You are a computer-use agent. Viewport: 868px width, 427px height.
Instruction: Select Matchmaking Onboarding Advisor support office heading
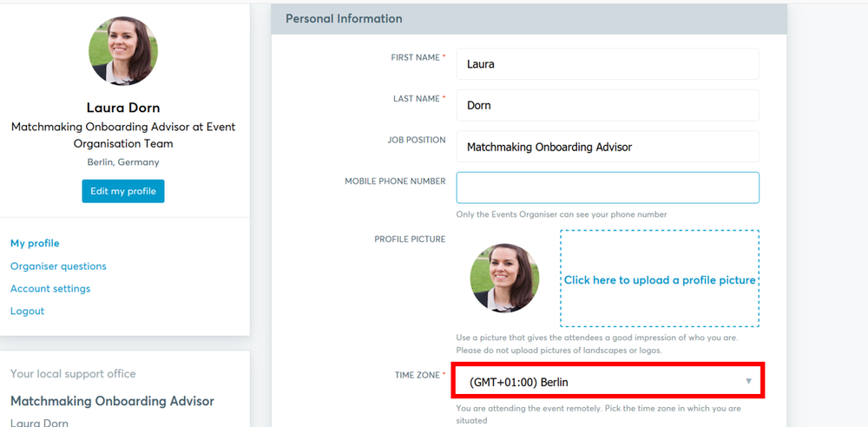coord(112,401)
